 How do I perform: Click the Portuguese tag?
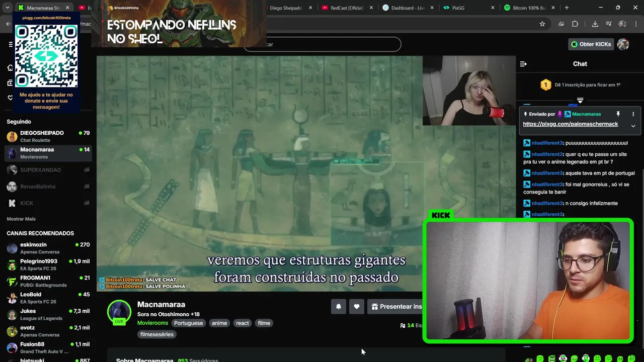tap(189, 323)
